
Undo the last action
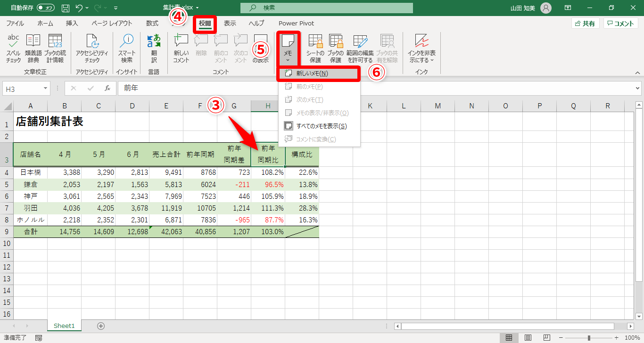pyautogui.click(x=79, y=8)
